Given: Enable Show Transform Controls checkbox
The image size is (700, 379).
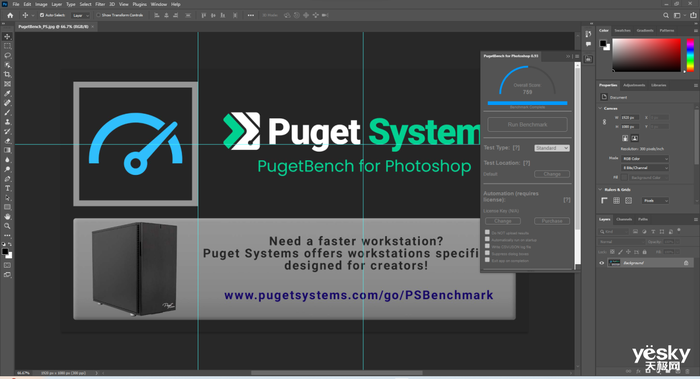Looking at the screenshot, I should tap(98, 15).
